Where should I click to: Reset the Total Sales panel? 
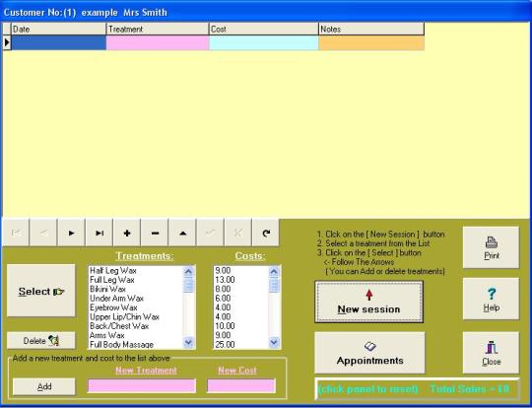pos(418,389)
